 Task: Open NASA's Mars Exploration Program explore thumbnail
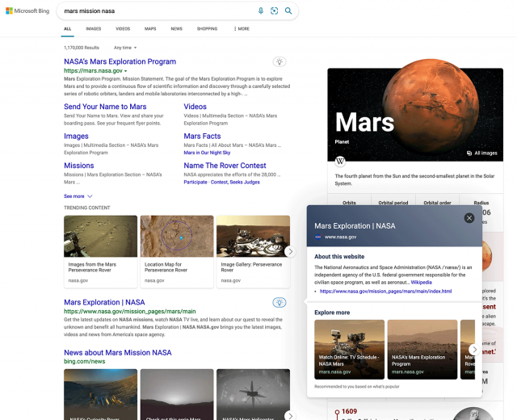point(422,350)
